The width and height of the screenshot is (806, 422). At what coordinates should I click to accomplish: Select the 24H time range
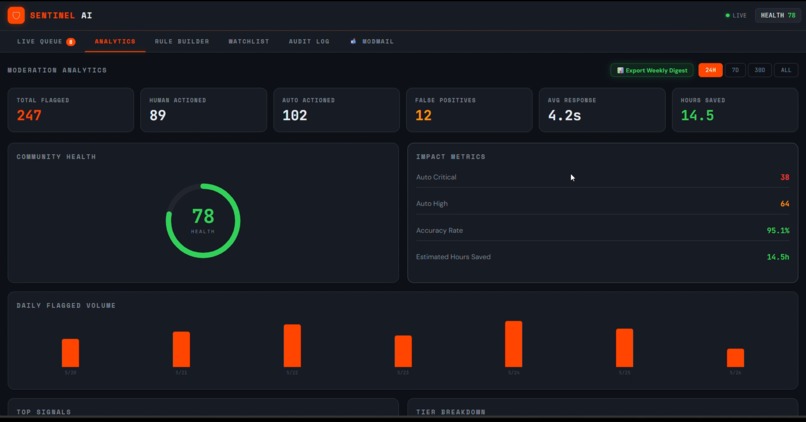[x=710, y=70]
